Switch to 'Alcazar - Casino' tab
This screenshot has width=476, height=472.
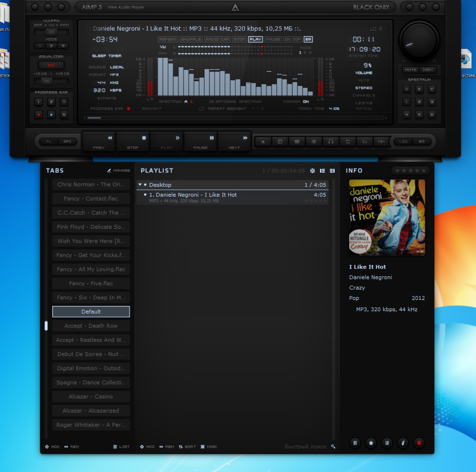(91, 396)
